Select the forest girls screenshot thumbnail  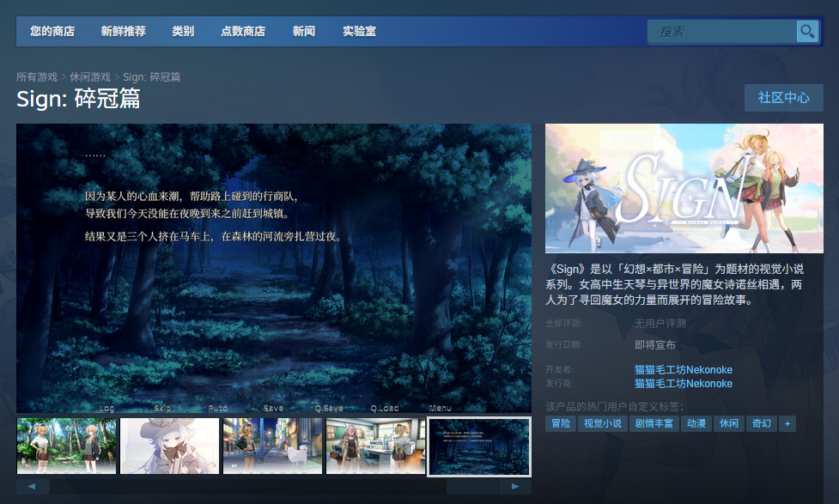click(x=66, y=446)
